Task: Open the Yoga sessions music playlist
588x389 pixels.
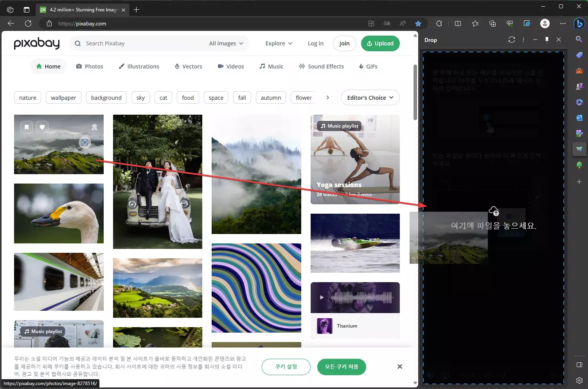Action: point(355,159)
